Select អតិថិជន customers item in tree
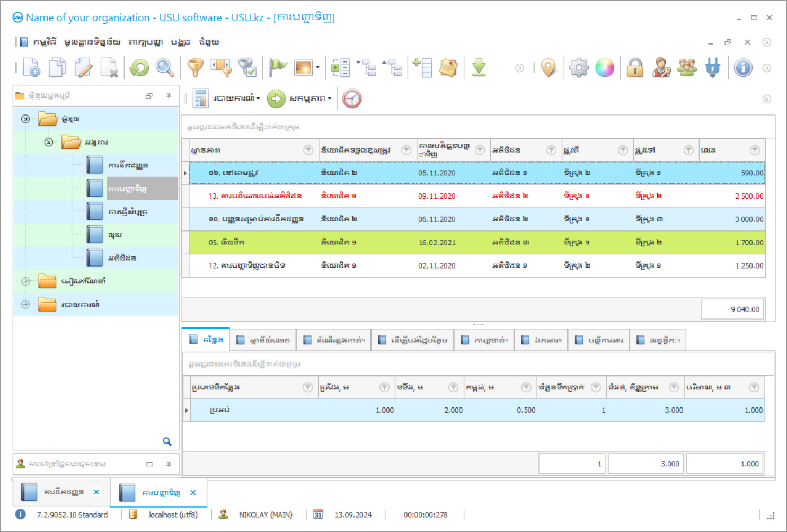 122,258
